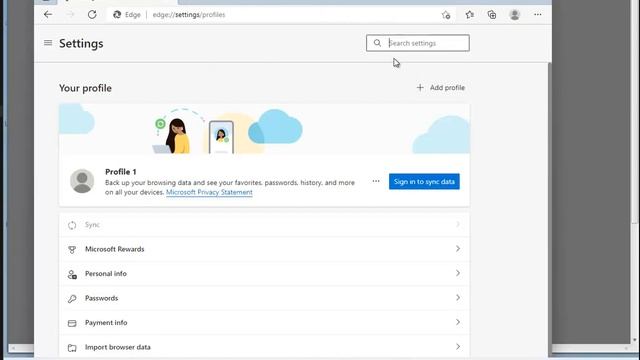Open more options ellipsis for Profile 1
This screenshot has width=640, height=360.
pos(376,181)
